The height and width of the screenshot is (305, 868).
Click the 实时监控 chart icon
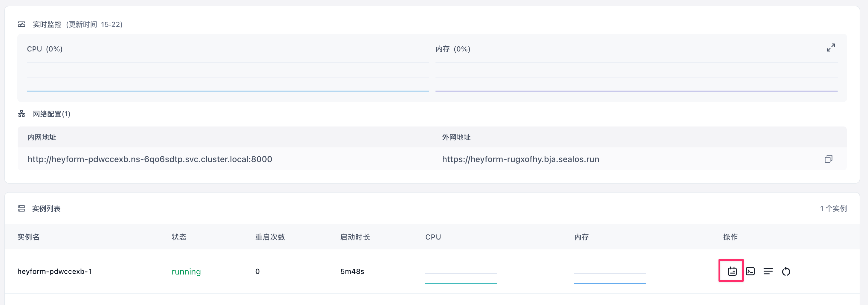click(x=21, y=24)
